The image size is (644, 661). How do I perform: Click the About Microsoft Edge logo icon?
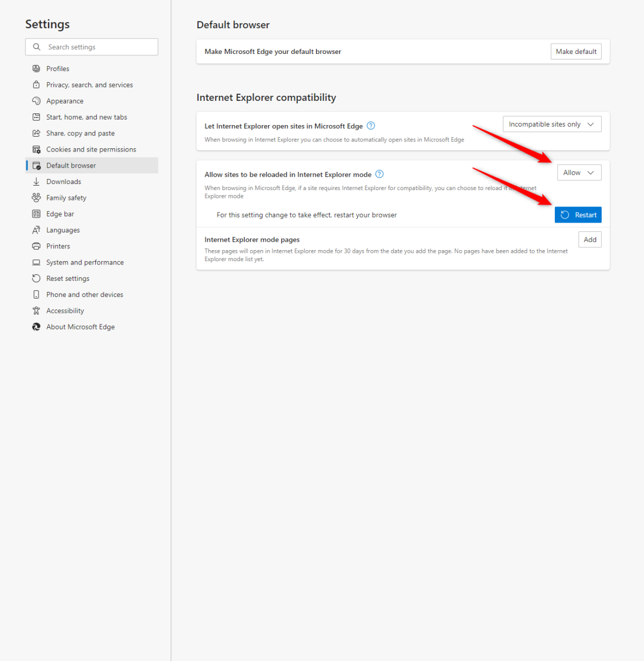pos(36,327)
